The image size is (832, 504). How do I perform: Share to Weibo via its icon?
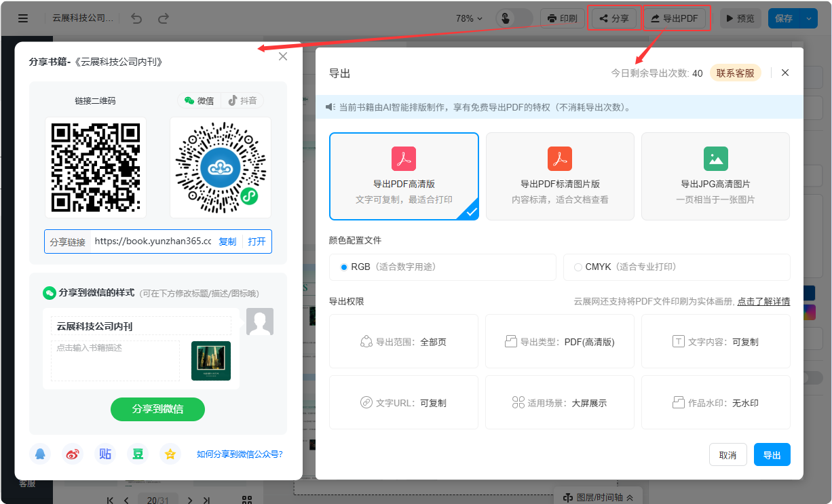(73, 454)
